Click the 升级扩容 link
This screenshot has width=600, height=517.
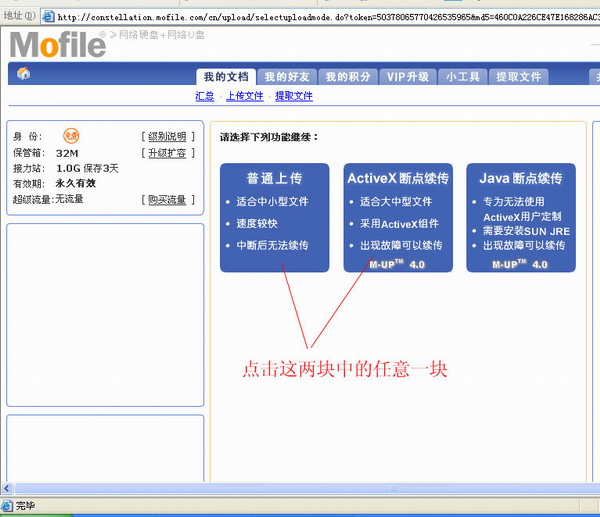point(167,153)
